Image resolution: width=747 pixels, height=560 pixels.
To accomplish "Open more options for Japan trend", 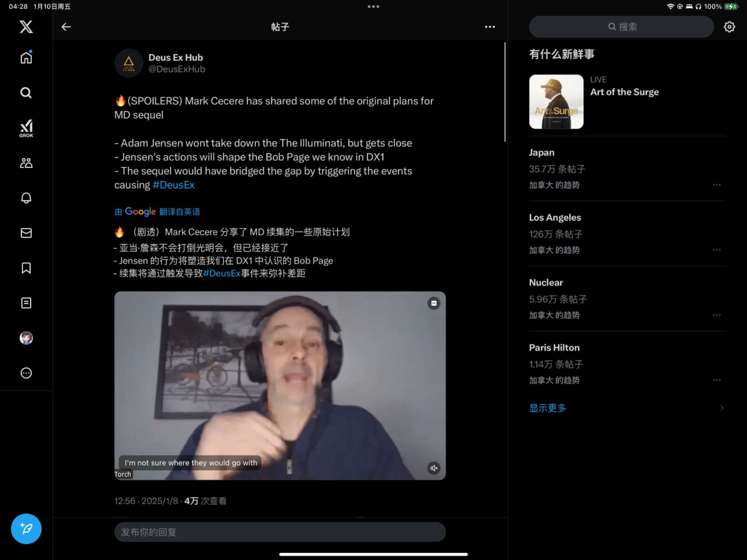I will pyautogui.click(x=717, y=185).
